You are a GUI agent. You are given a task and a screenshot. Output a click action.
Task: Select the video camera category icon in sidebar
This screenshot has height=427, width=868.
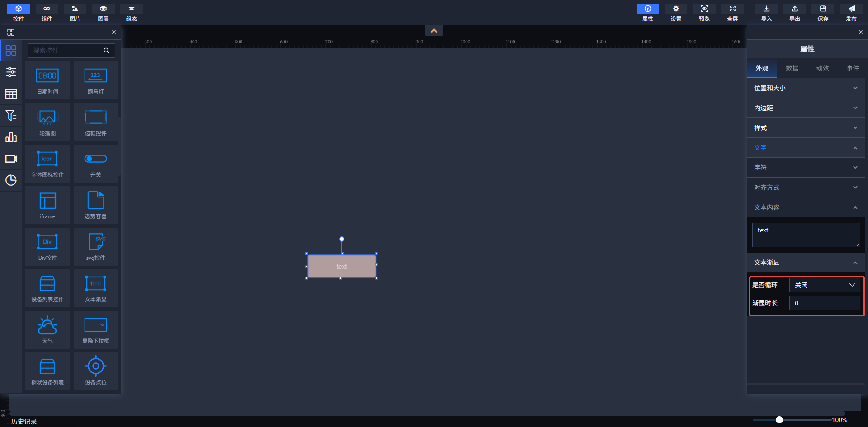[x=11, y=159]
